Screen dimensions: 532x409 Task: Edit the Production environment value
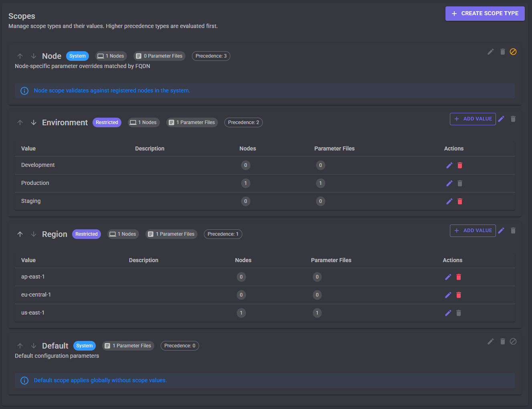[x=449, y=183]
